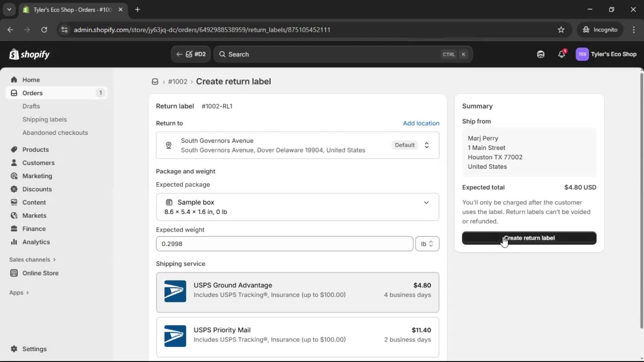Select the USPS Priority Mail shipping option
The height and width of the screenshot is (362, 644).
[297, 337]
